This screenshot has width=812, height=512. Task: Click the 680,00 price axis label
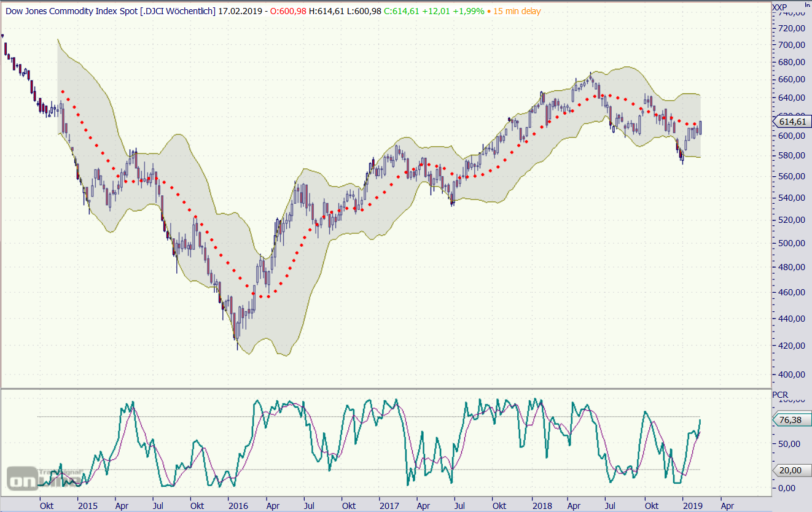coord(791,62)
